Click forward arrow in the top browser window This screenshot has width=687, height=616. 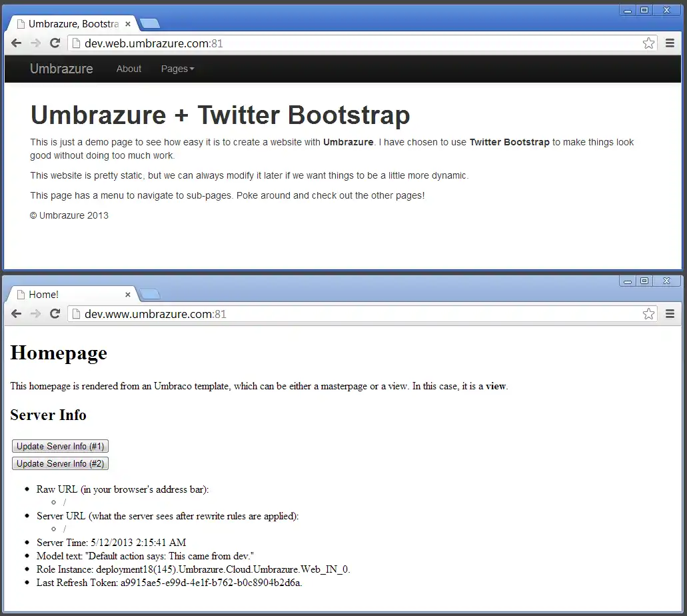(x=35, y=43)
